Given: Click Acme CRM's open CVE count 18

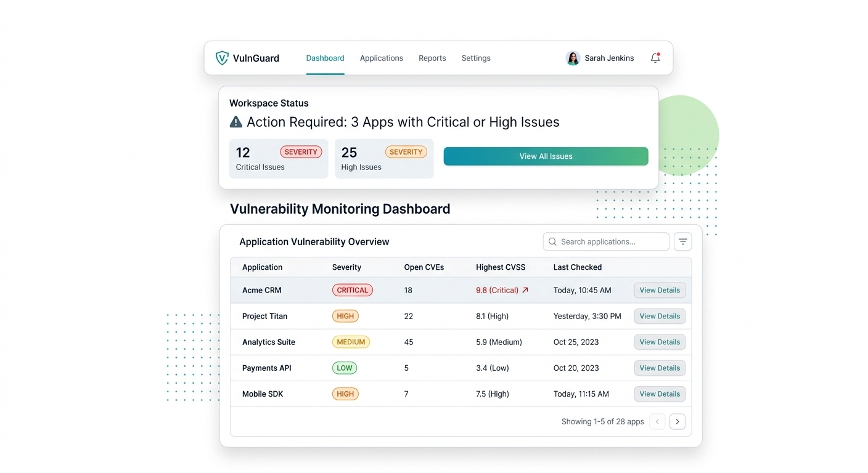Looking at the screenshot, I should [x=408, y=290].
